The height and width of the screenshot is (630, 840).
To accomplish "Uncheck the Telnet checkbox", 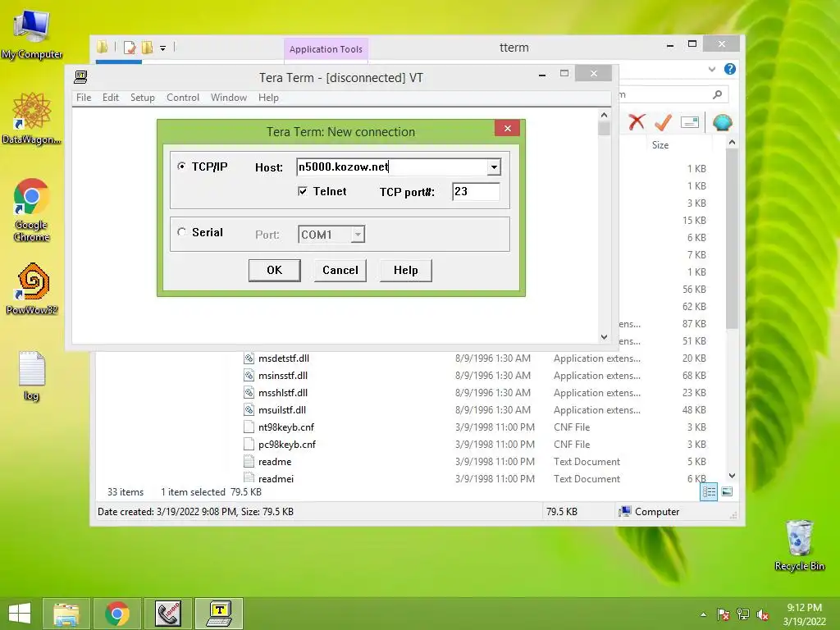I will [303, 191].
